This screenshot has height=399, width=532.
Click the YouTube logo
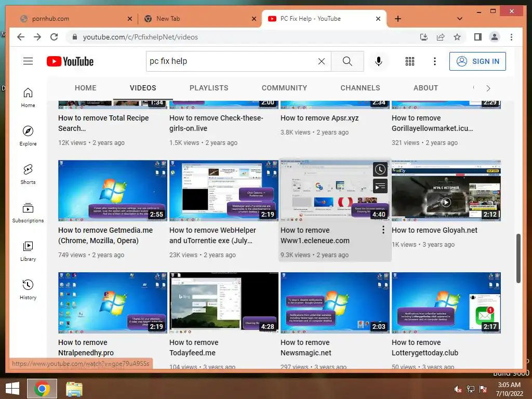point(70,61)
